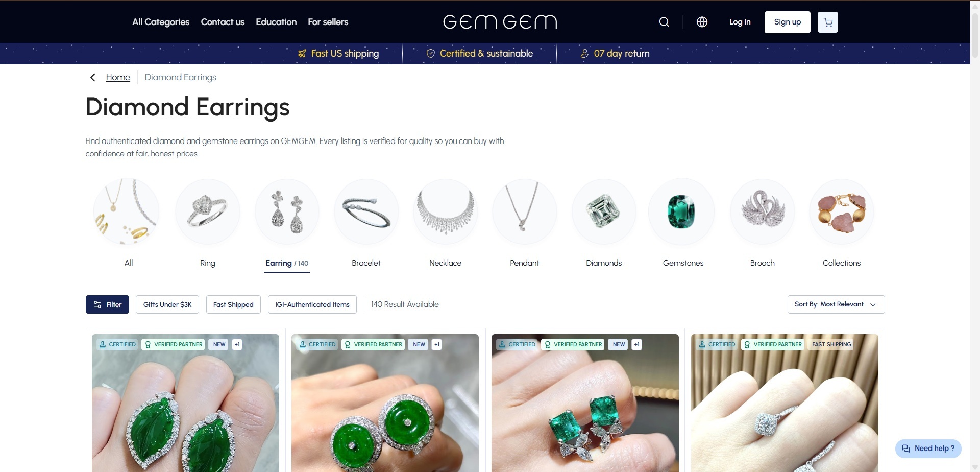Choose the Diamonds category image

[x=604, y=211]
